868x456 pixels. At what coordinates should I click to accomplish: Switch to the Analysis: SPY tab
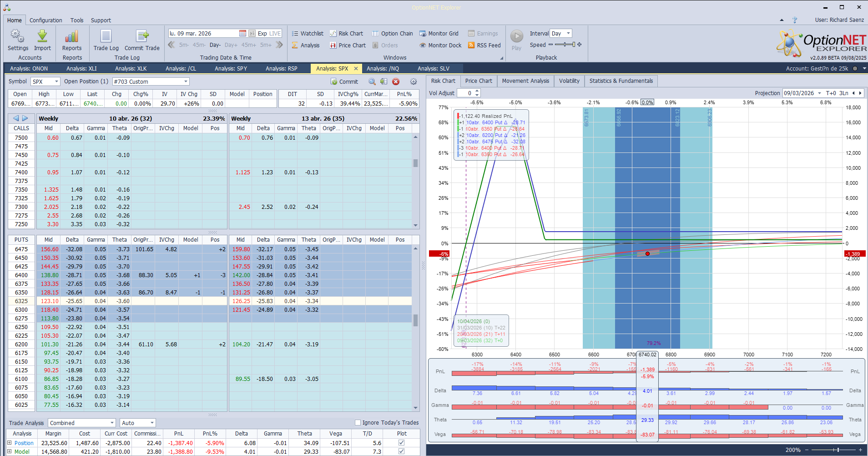(231, 69)
